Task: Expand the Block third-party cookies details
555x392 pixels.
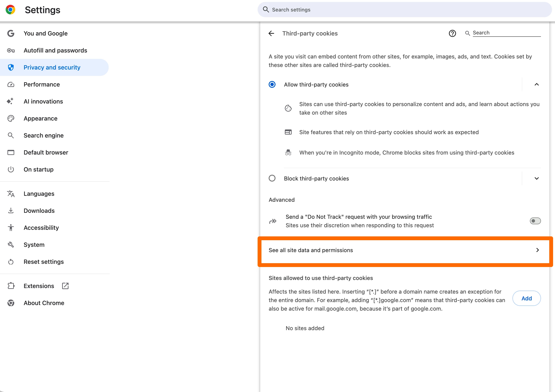Action: 536,178
